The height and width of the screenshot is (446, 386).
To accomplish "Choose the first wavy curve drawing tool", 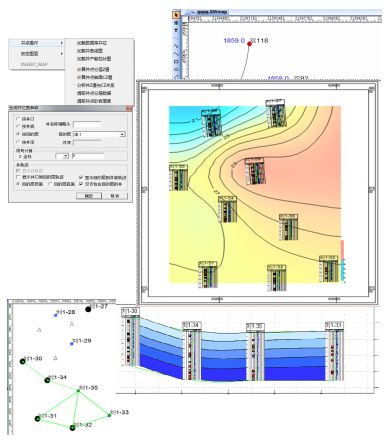I will pyautogui.click(x=176, y=46).
